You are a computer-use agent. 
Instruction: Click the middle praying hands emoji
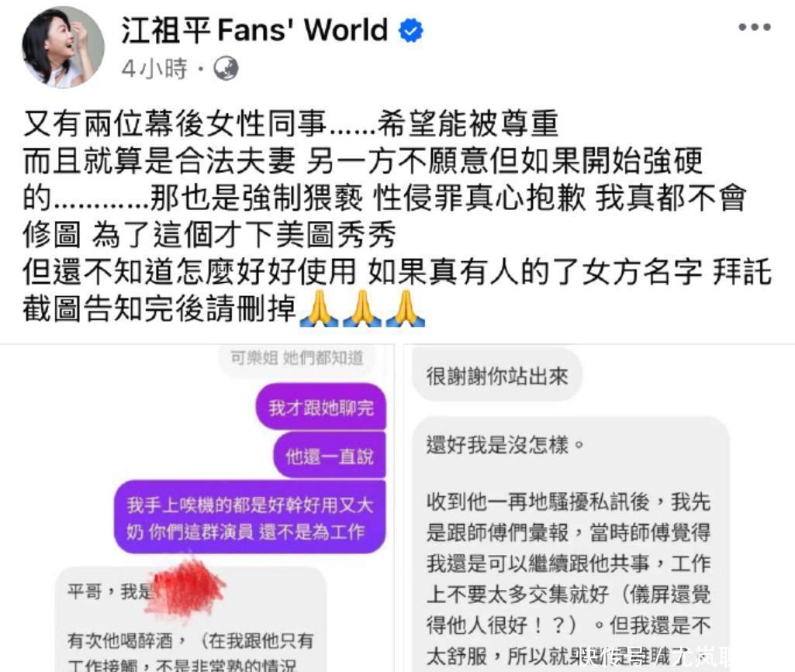[x=362, y=308]
